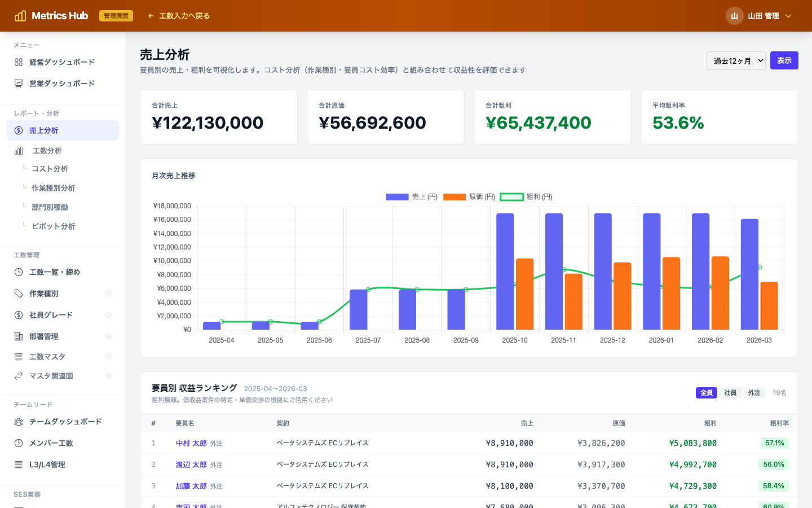812x508 pixels.
Task: Open 中村 太郎's detail link
Action: [x=190, y=443]
